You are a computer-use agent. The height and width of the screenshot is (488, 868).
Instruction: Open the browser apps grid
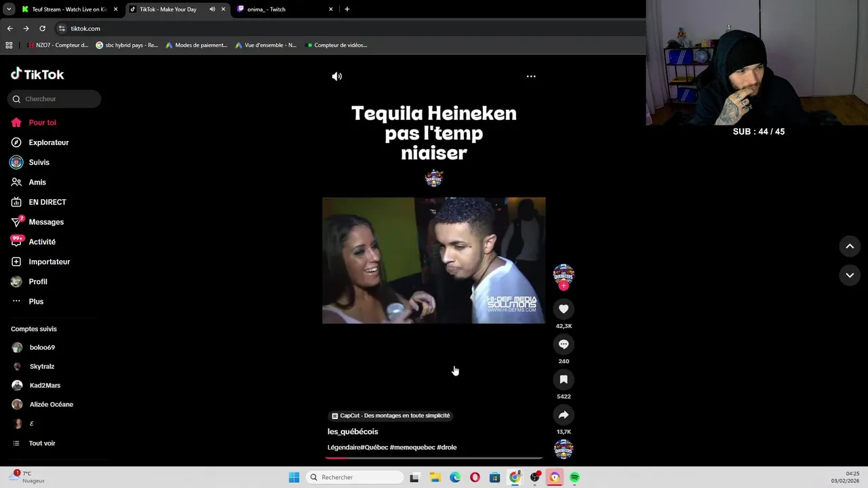tap(9, 45)
